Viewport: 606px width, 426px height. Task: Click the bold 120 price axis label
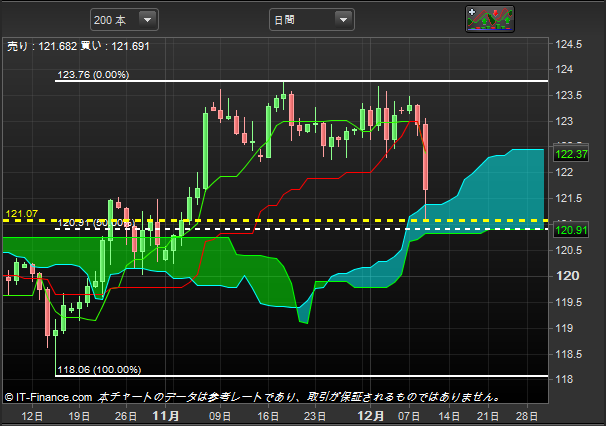568,276
